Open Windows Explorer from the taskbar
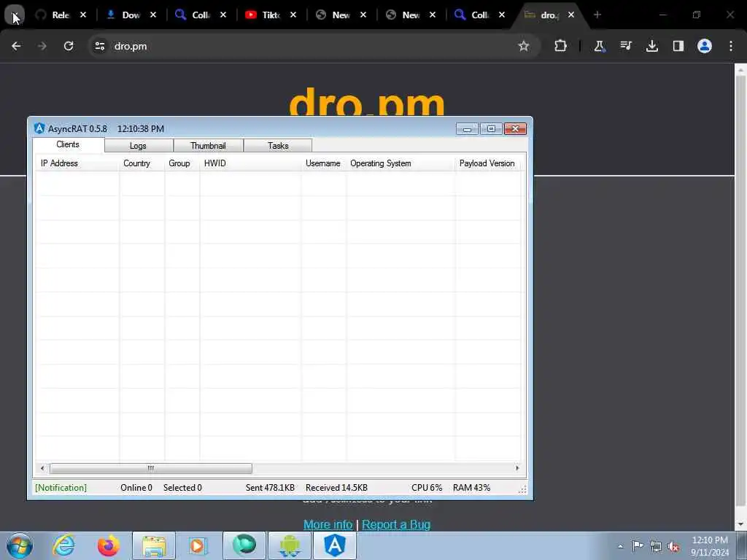The height and width of the screenshot is (560, 747). (x=154, y=545)
